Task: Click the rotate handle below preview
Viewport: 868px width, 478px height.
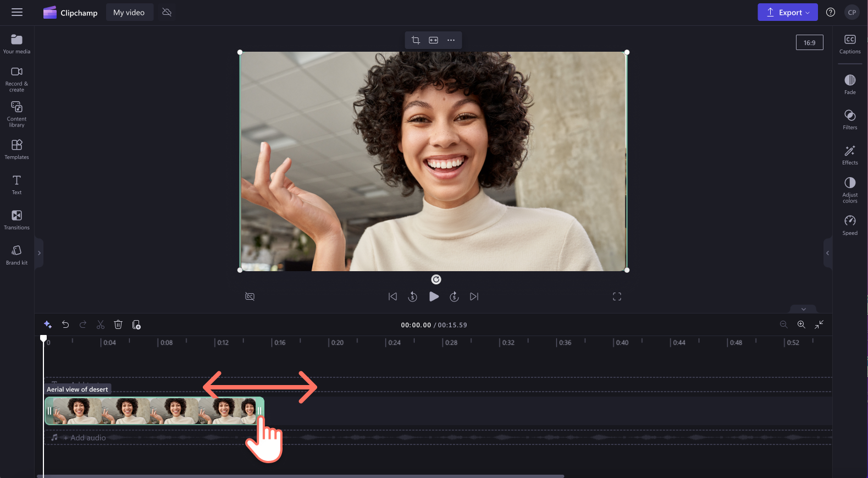Action: coord(436,279)
